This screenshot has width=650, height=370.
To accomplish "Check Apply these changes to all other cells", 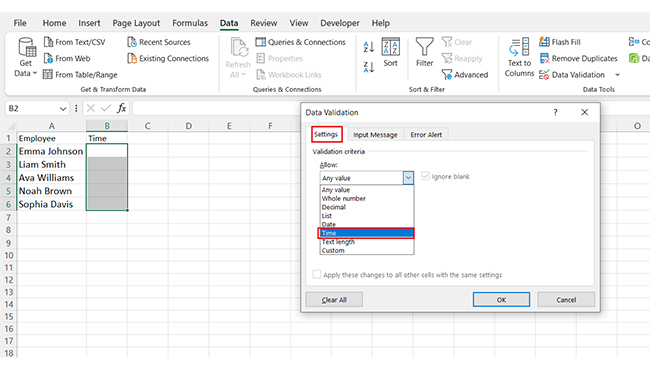I will (x=317, y=274).
